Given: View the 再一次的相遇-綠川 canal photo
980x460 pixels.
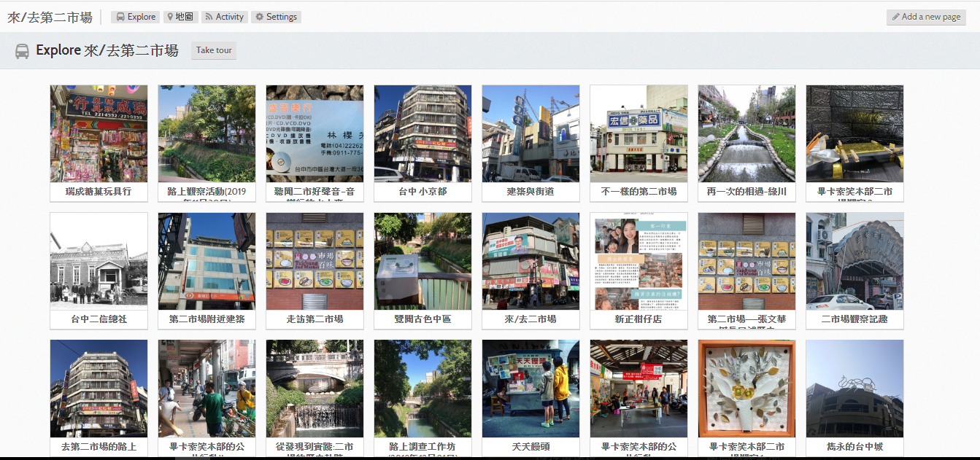Looking at the screenshot, I should [x=746, y=133].
